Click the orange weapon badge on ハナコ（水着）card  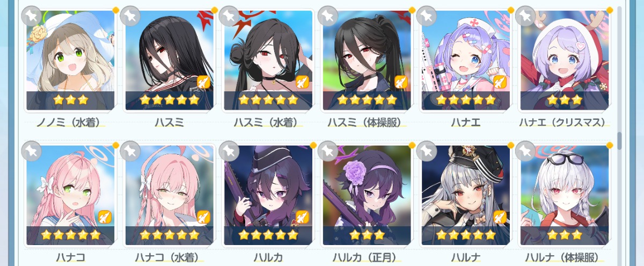[x=203, y=217]
